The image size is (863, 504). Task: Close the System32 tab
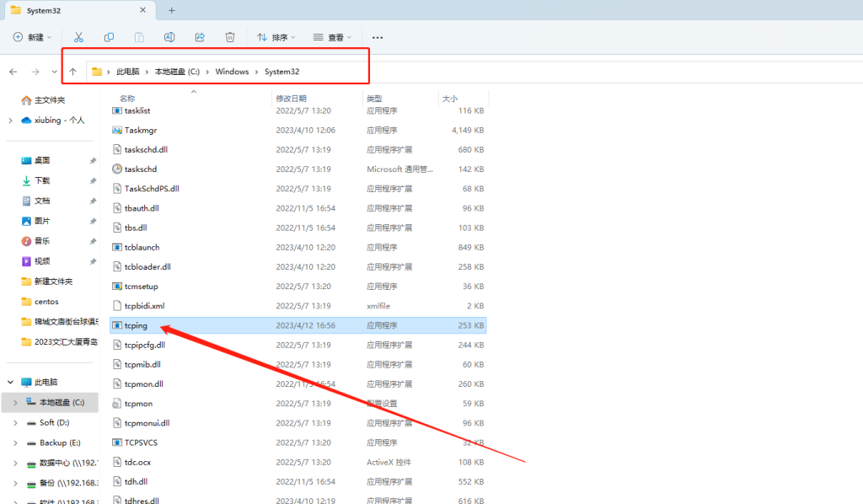143,10
